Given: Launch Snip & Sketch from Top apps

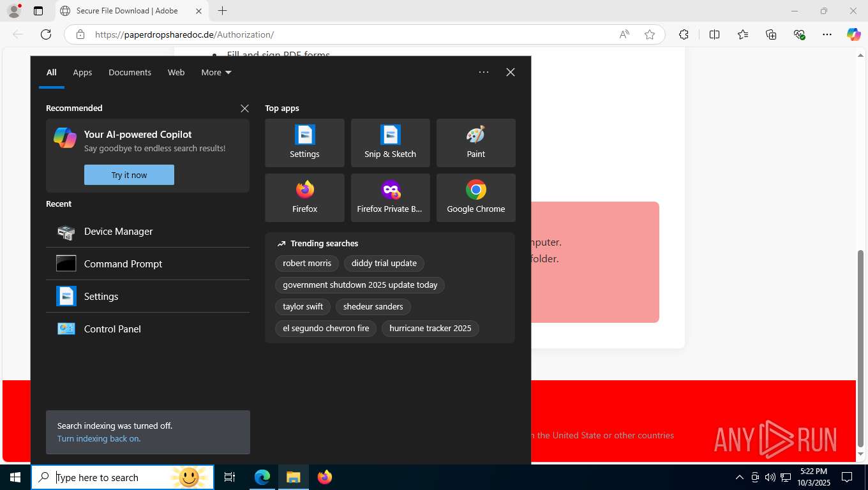Looking at the screenshot, I should [x=390, y=143].
